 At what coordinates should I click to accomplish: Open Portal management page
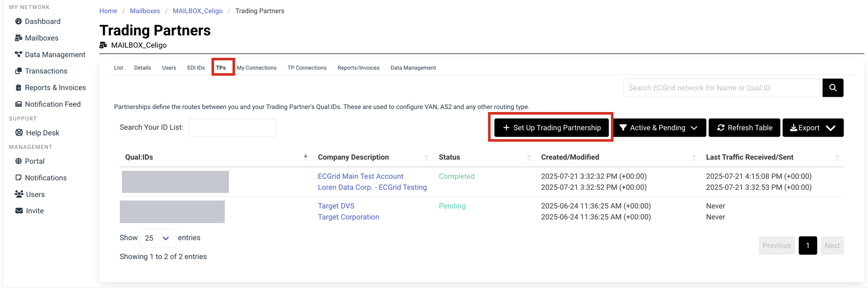pos(30,161)
